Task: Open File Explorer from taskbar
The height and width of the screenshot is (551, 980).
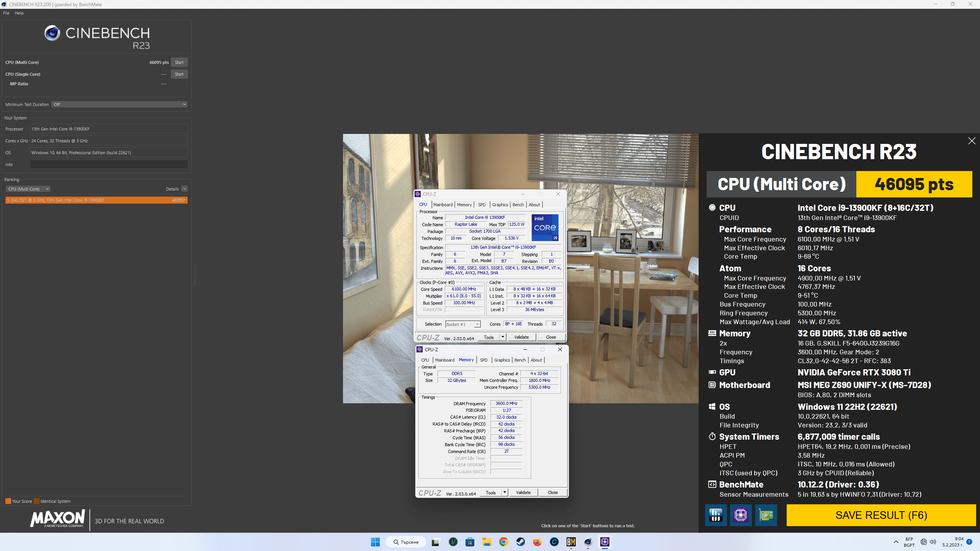Action: (x=487, y=542)
